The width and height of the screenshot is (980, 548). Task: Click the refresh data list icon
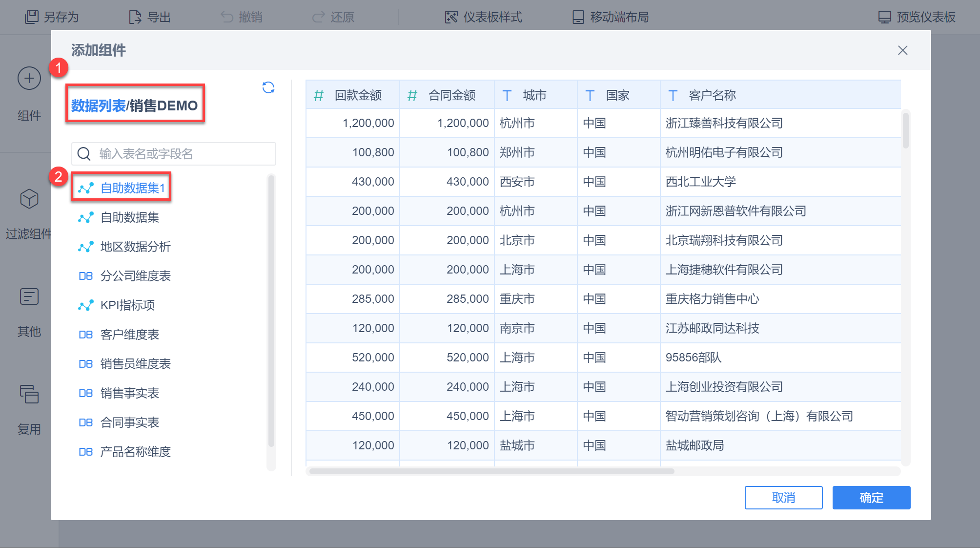[x=268, y=88]
